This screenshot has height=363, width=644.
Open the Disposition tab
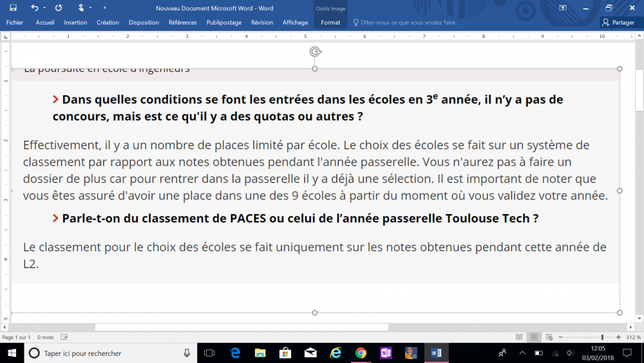[x=144, y=23]
